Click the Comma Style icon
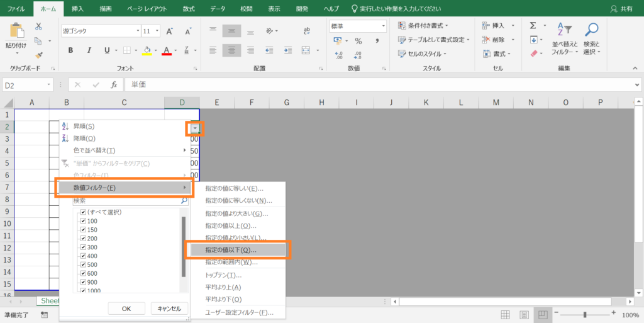 [x=377, y=41]
